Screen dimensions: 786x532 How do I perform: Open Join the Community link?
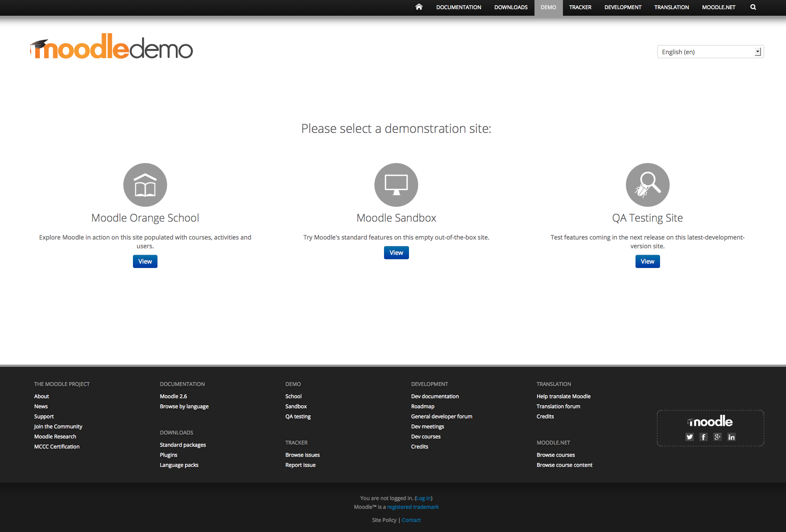point(58,427)
